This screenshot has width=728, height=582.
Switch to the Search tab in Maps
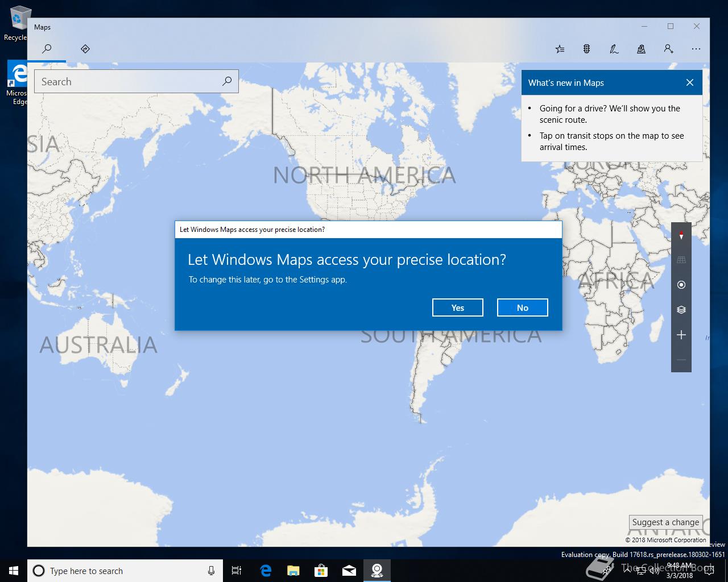(x=47, y=49)
